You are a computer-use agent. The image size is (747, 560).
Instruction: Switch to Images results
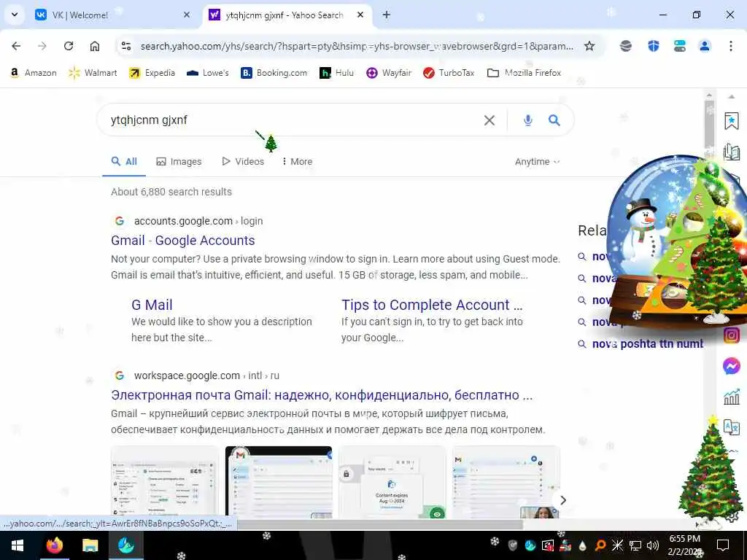pyautogui.click(x=179, y=162)
